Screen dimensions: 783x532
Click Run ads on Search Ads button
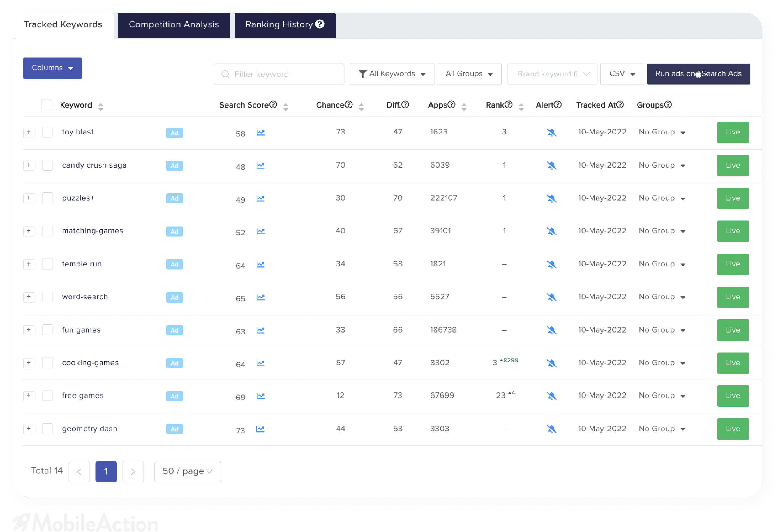pos(698,74)
